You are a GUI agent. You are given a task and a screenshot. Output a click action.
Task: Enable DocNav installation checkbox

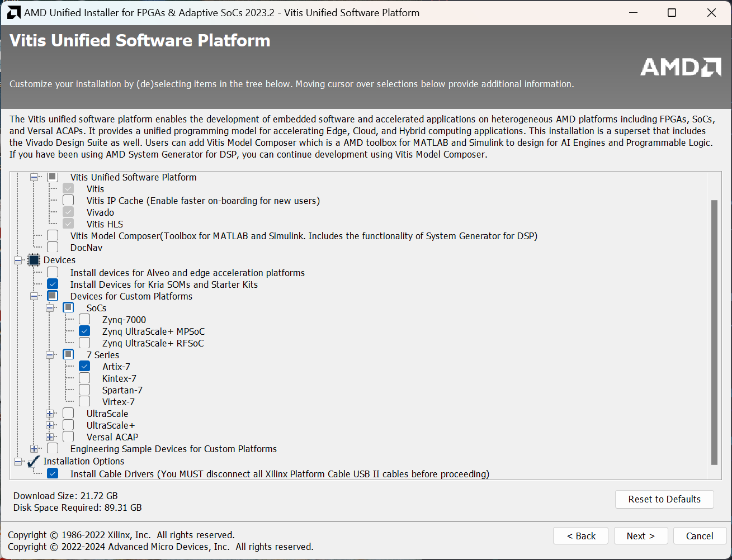(x=53, y=248)
